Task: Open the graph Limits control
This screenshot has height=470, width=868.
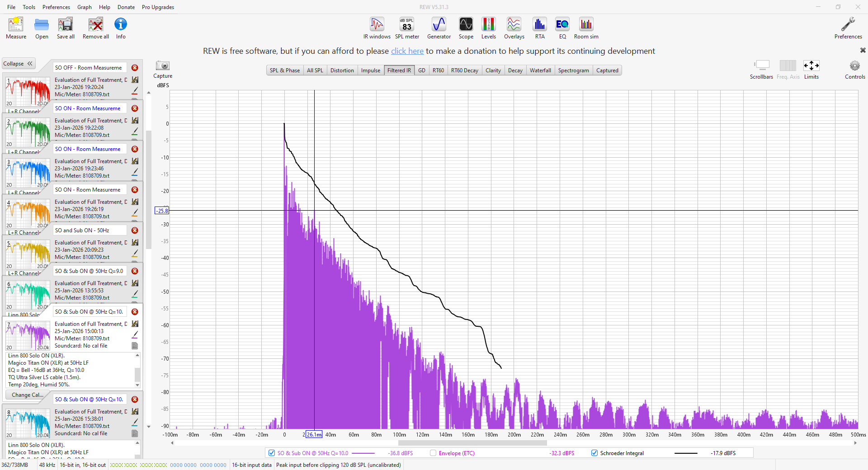Action: tap(811, 66)
